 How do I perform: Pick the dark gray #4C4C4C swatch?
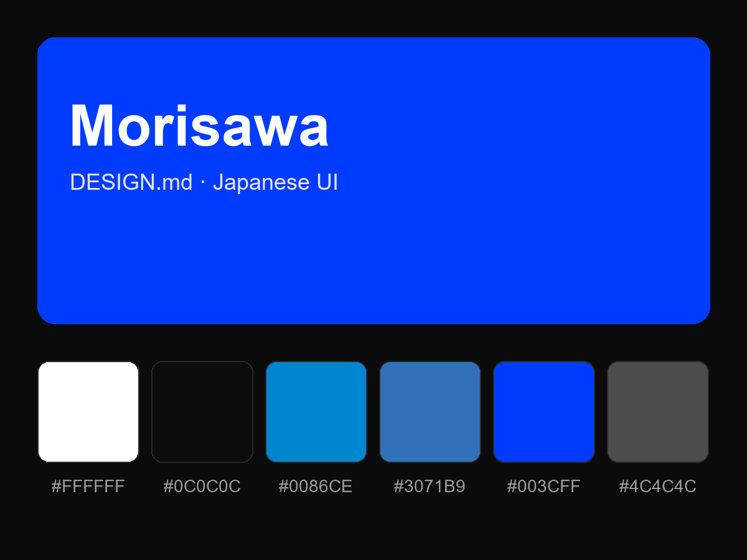pyautogui.click(x=658, y=412)
